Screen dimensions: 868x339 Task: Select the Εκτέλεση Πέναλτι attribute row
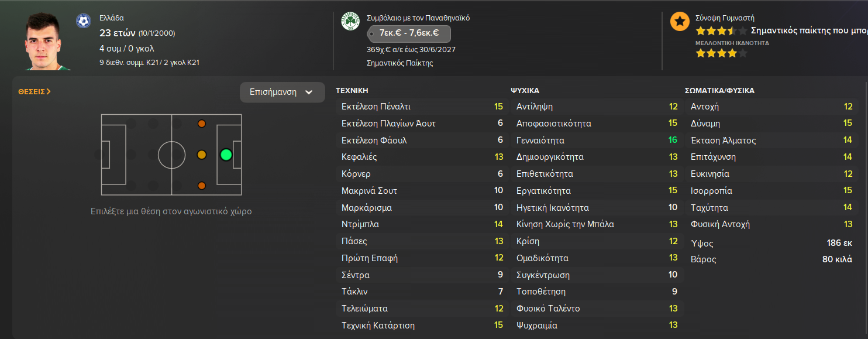click(419, 107)
